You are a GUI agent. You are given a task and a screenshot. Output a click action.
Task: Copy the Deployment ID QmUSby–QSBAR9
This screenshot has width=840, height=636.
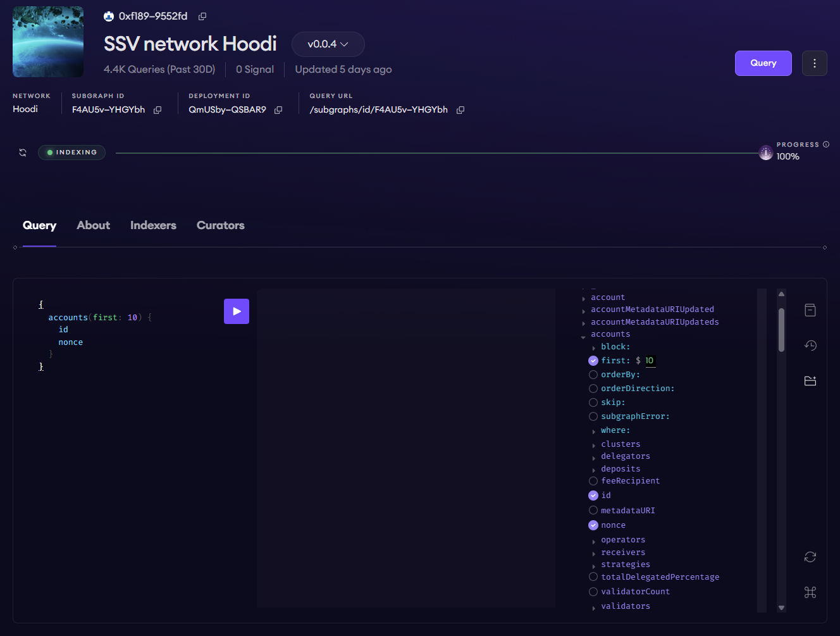coord(278,110)
